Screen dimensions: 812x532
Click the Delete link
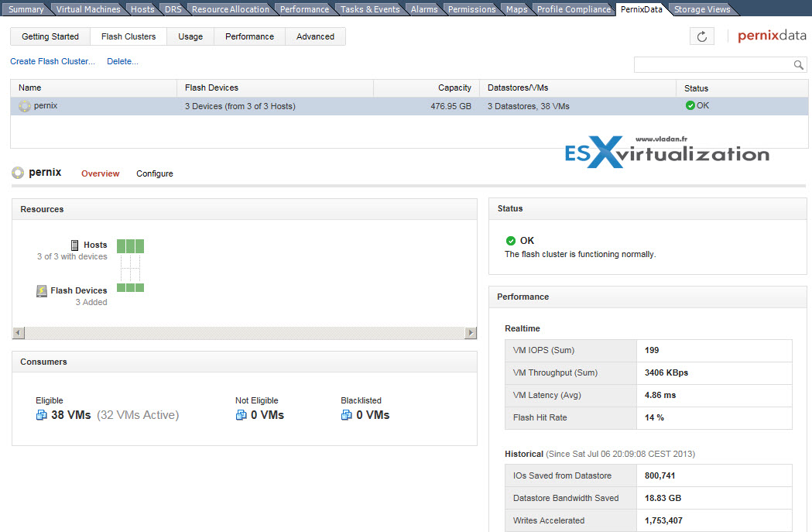click(x=122, y=61)
